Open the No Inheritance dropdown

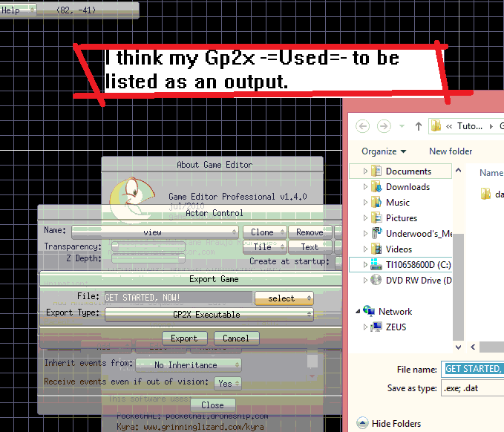click(x=189, y=364)
